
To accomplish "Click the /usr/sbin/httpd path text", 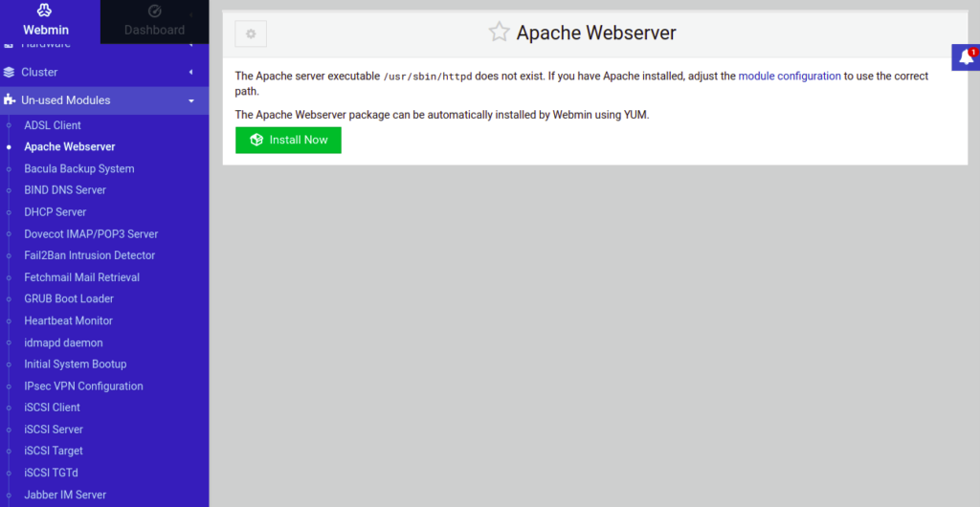I will 428,77.
